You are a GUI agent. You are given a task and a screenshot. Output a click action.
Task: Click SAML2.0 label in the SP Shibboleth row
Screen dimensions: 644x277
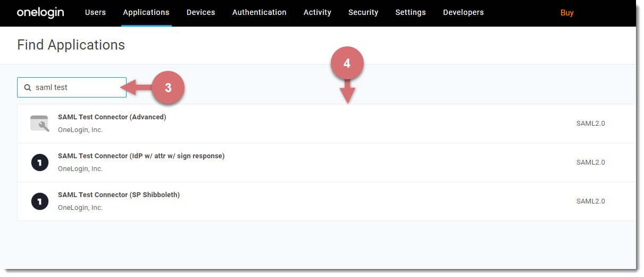pyautogui.click(x=591, y=201)
